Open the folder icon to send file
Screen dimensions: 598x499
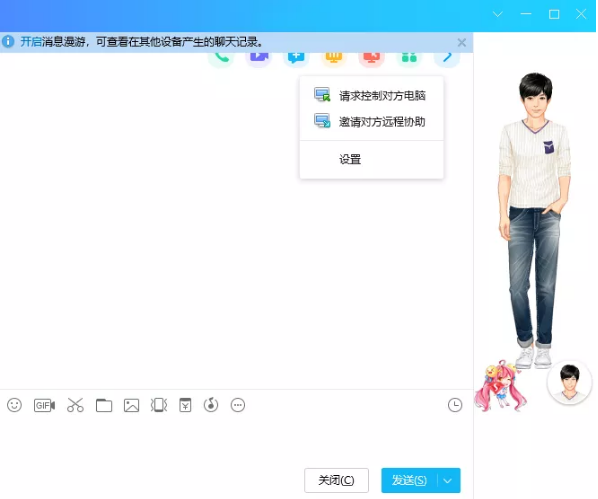pos(104,405)
